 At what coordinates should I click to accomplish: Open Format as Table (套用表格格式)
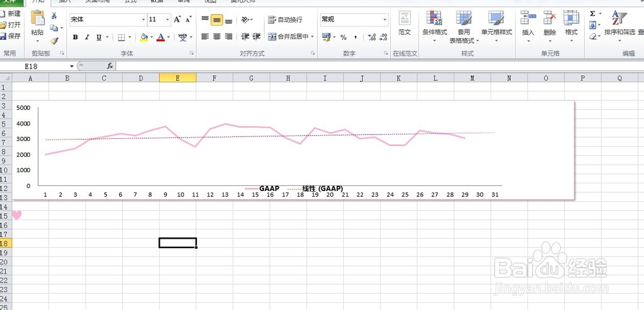tap(464, 28)
